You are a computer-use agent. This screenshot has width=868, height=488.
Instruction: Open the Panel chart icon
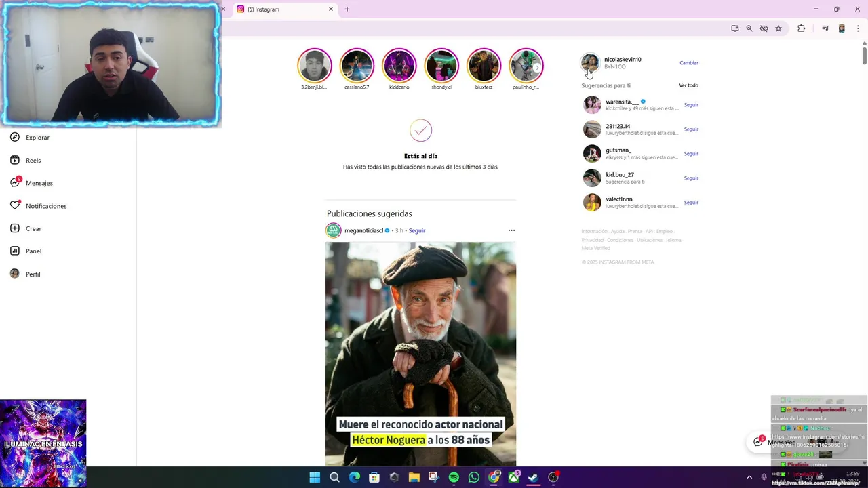[15, 251]
